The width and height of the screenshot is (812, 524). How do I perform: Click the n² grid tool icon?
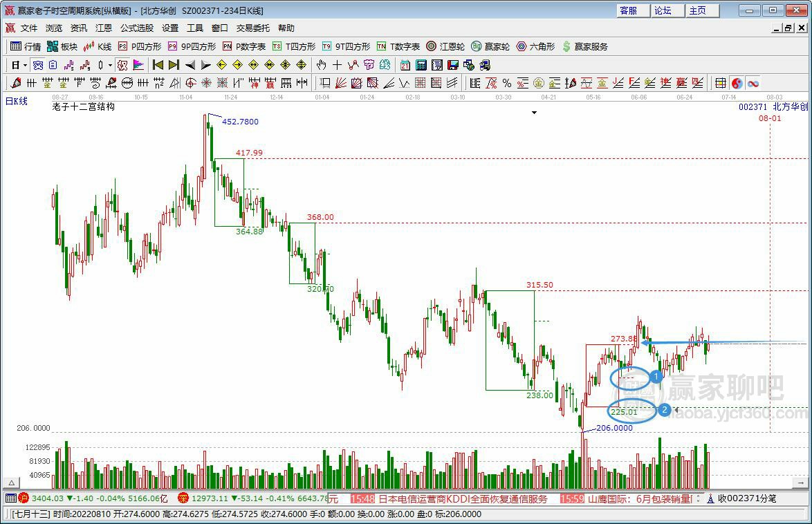(x=159, y=83)
